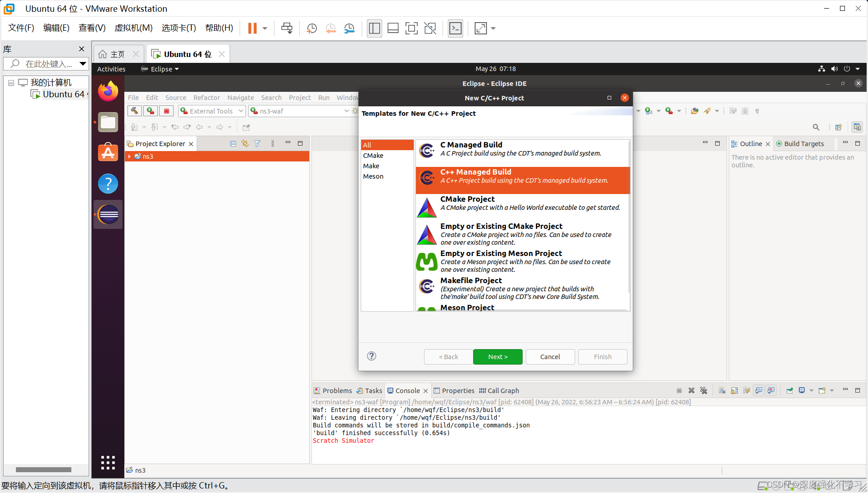This screenshot has height=493, width=868.
Task: Click the VMware full screen icon
Action: click(411, 28)
